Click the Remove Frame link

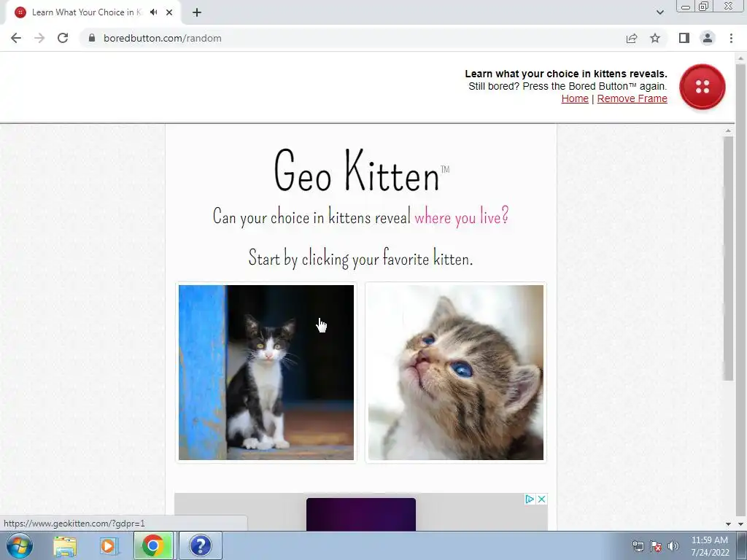click(632, 98)
